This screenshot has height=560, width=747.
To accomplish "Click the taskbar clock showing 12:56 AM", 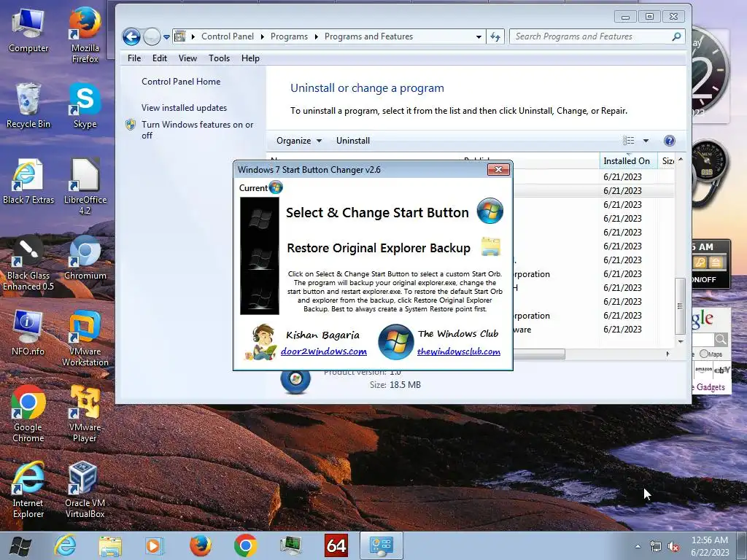I will 710,546.
